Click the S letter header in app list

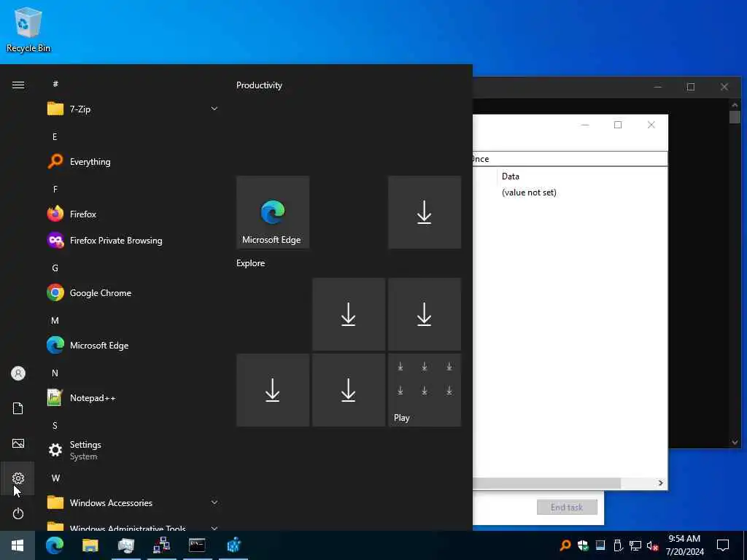coord(55,425)
